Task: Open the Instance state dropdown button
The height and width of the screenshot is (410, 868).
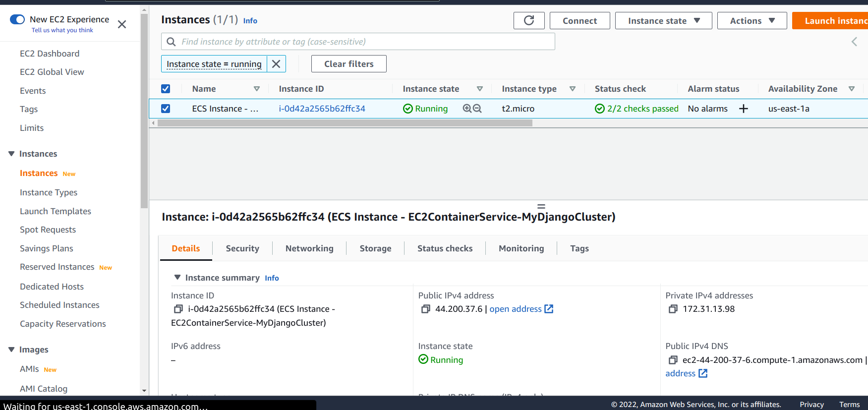Action: (x=663, y=21)
